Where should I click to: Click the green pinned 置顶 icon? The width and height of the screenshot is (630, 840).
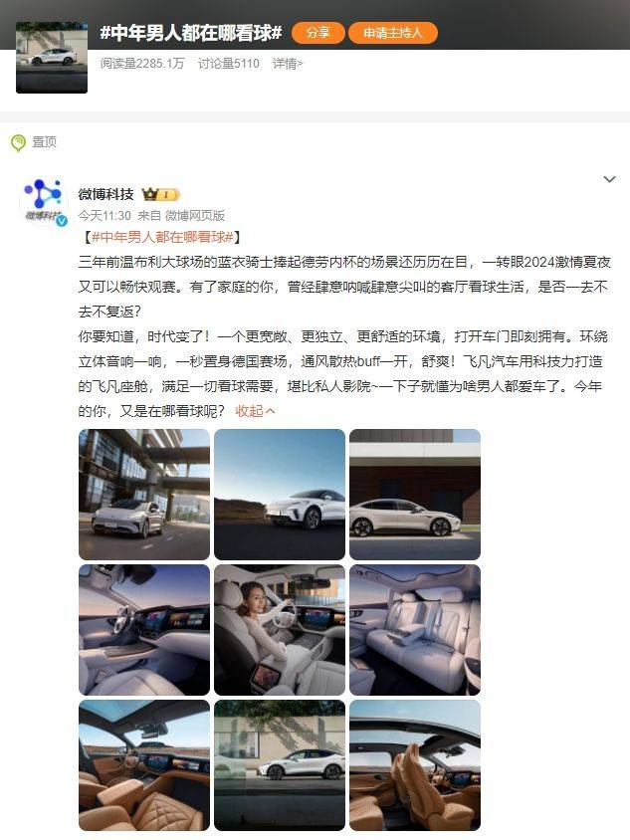point(18,142)
